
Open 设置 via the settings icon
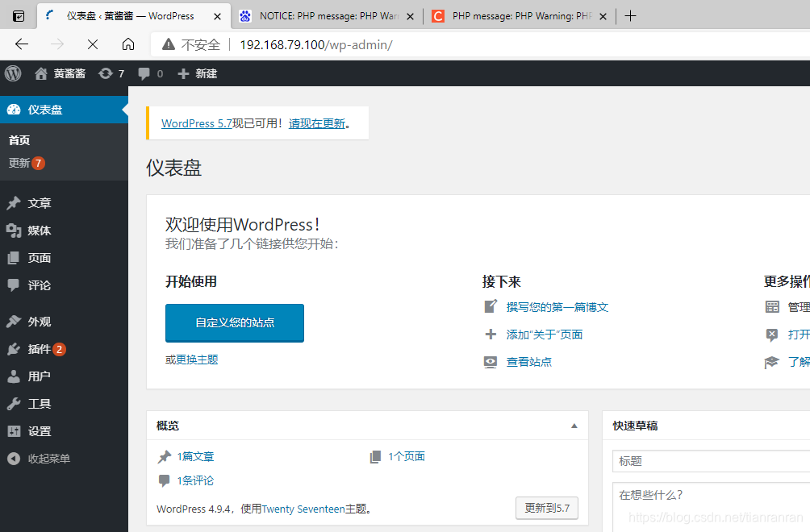[16, 430]
